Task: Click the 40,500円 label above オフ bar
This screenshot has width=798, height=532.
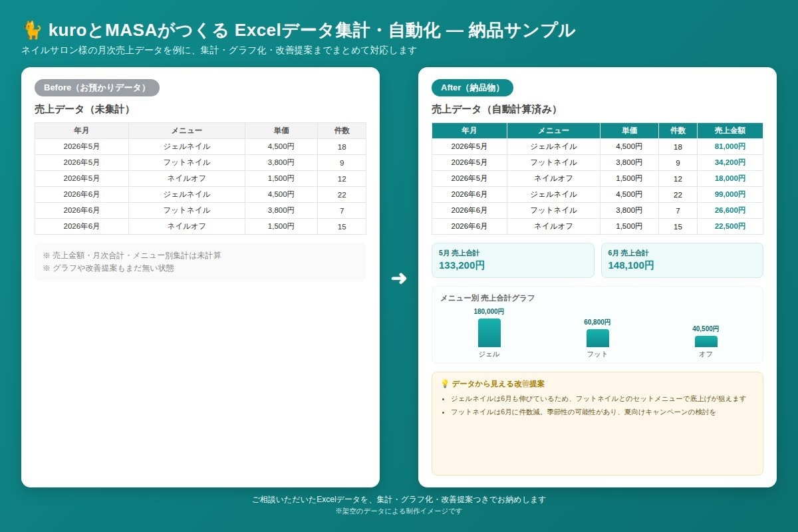Action: tap(706, 329)
